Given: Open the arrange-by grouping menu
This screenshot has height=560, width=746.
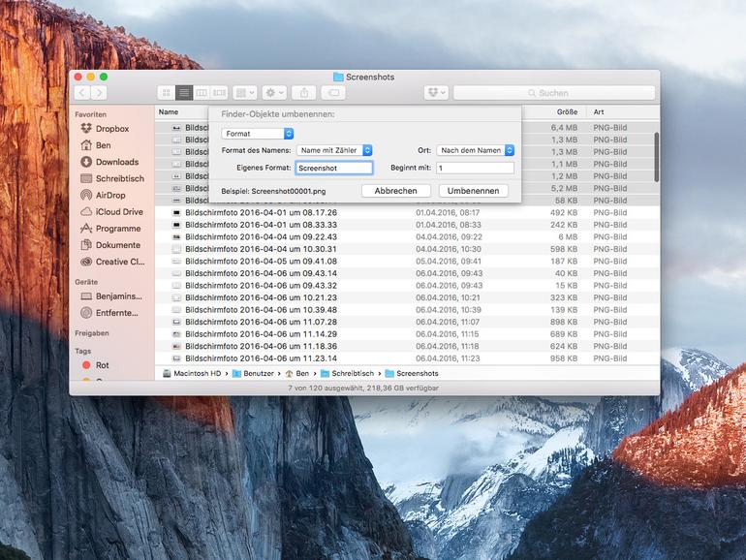Looking at the screenshot, I should [x=245, y=93].
